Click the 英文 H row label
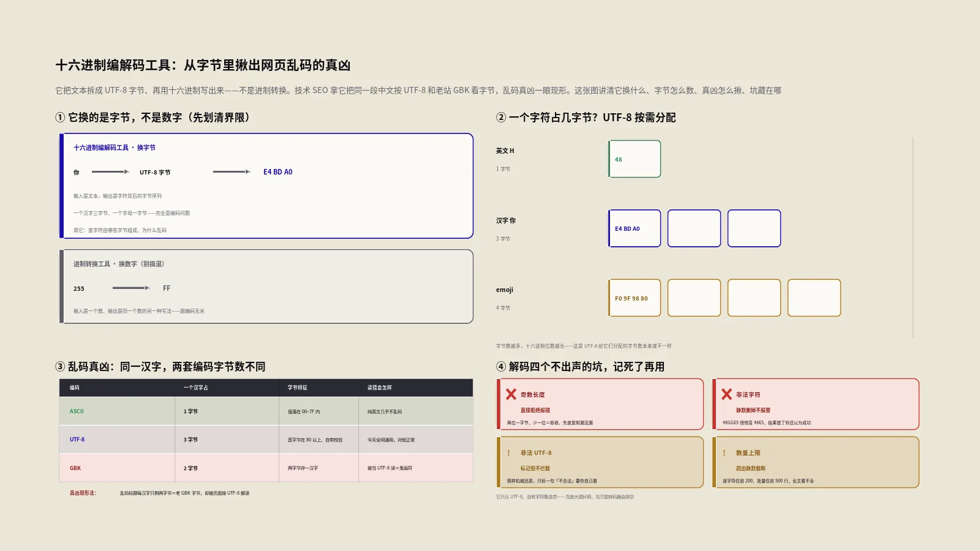The height and width of the screenshot is (551, 980). click(505, 151)
